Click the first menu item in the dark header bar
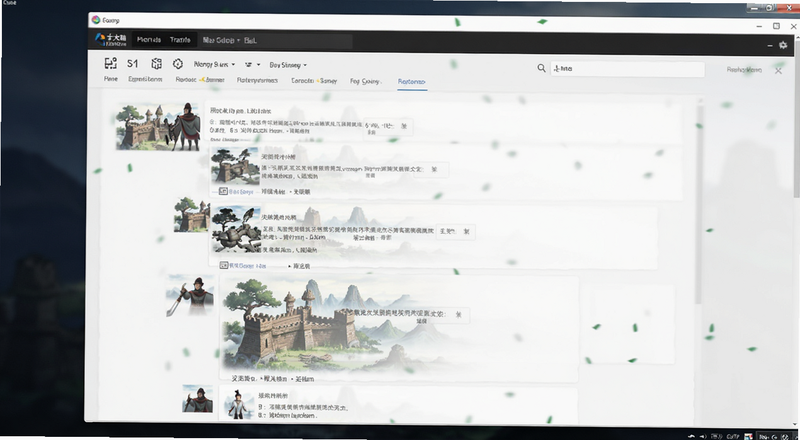 coord(149,39)
